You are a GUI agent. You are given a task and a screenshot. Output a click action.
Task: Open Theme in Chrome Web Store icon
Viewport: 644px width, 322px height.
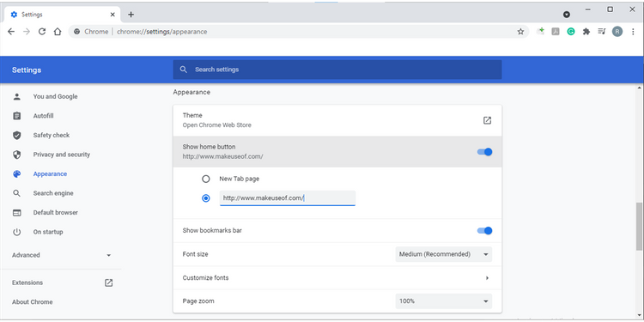tap(487, 120)
